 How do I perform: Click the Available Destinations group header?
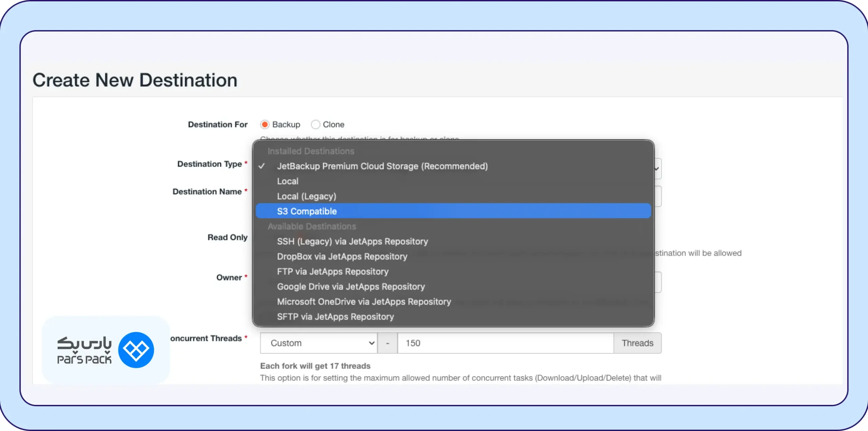(312, 226)
